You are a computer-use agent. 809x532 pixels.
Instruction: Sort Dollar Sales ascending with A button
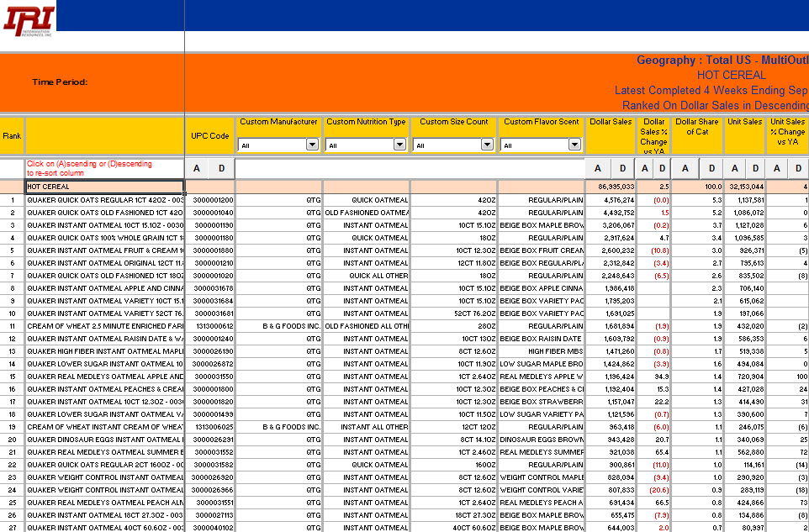pos(597,169)
